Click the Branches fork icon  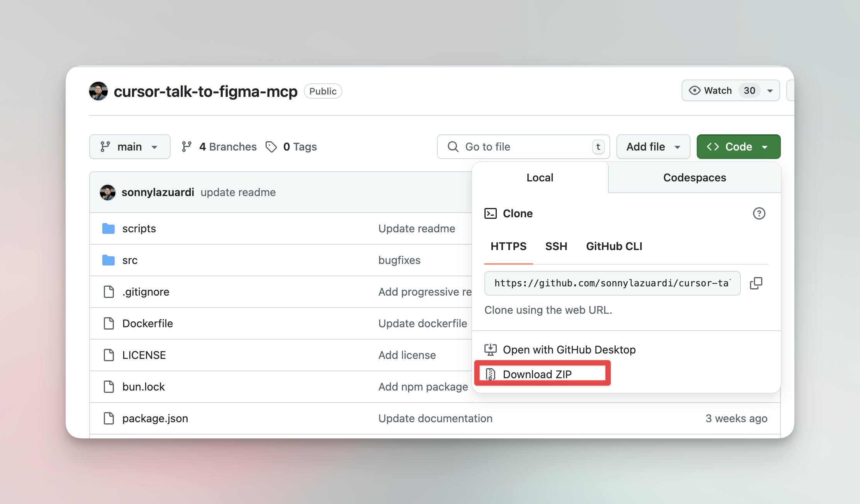coord(187,147)
